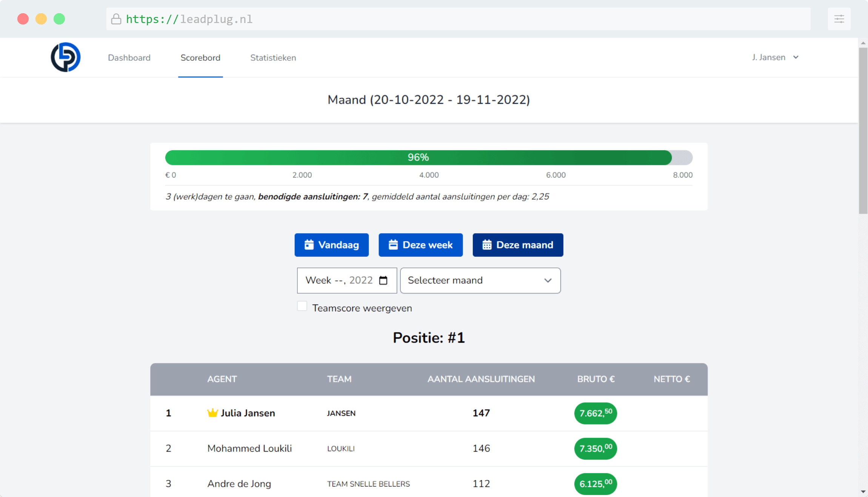Open the Selecteer maand dropdown
Screen dimensions: 868x497
480,280
